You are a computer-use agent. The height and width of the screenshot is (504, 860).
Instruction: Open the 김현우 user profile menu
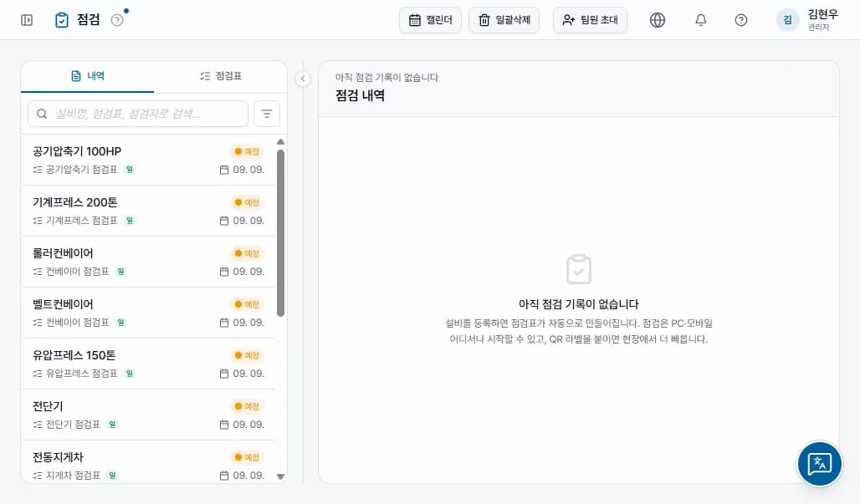click(x=807, y=20)
